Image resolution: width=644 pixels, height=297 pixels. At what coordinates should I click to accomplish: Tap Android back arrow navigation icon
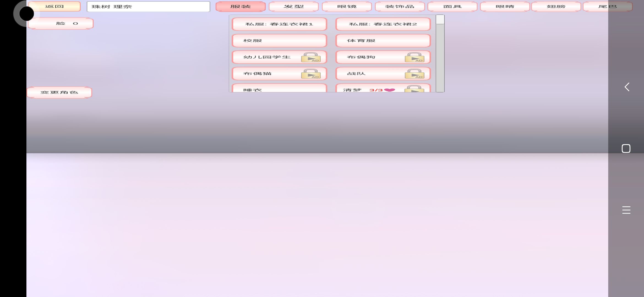pos(627,87)
